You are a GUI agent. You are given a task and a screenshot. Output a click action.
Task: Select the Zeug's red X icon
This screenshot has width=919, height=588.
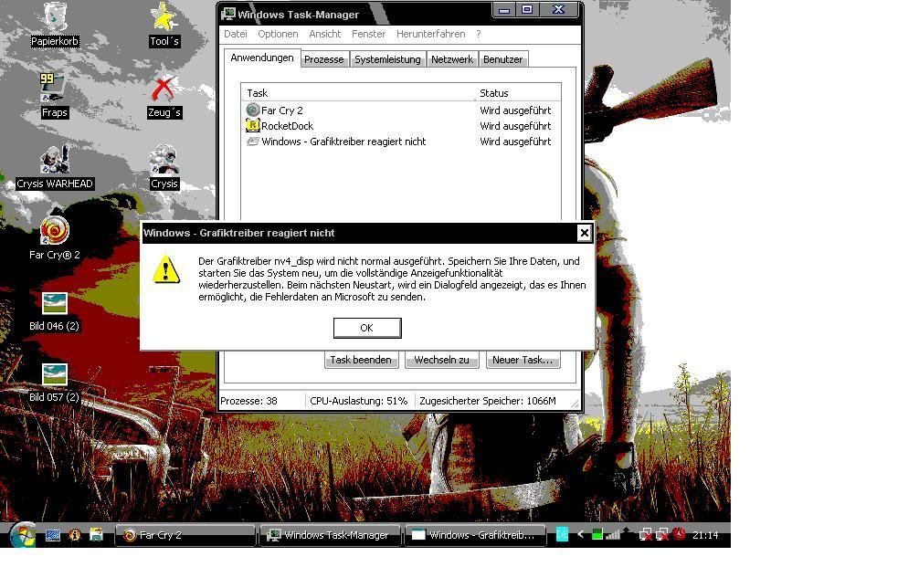pyautogui.click(x=164, y=97)
